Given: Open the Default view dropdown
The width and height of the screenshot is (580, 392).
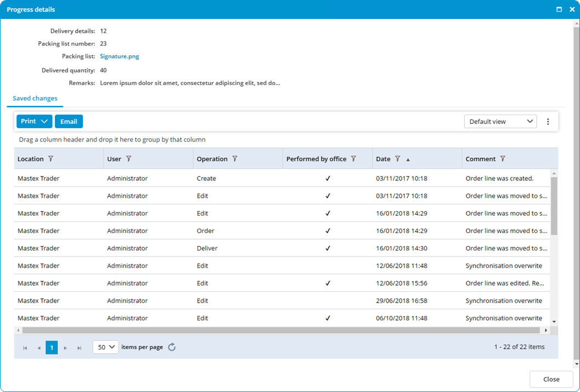Looking at the screenshot, I should 500,121.
